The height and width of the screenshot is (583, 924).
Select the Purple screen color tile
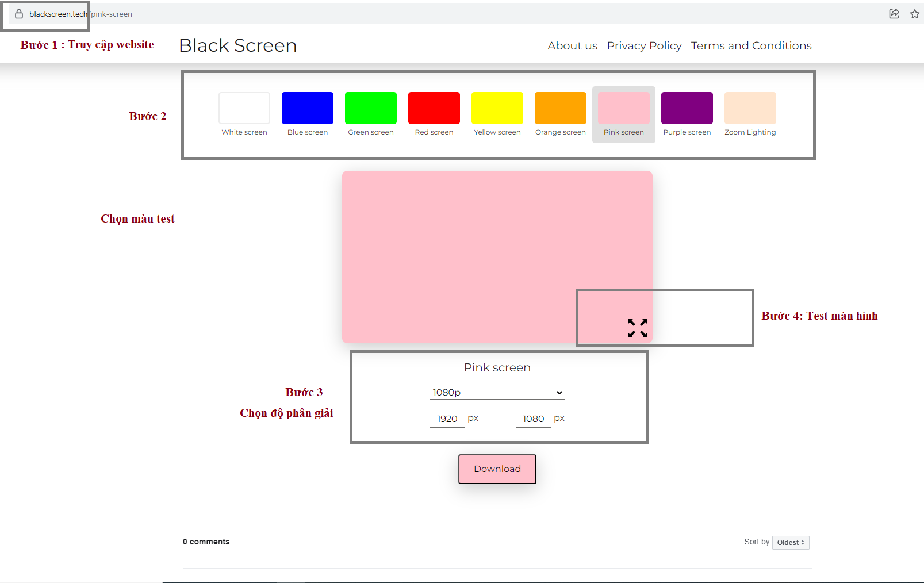pos(687,108)
